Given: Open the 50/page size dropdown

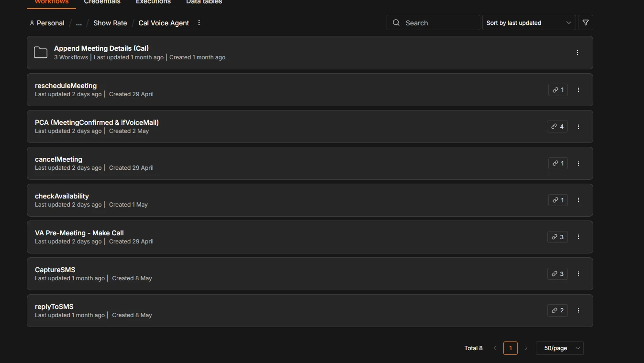Looking at the screenshot, I should click(560, 348).
